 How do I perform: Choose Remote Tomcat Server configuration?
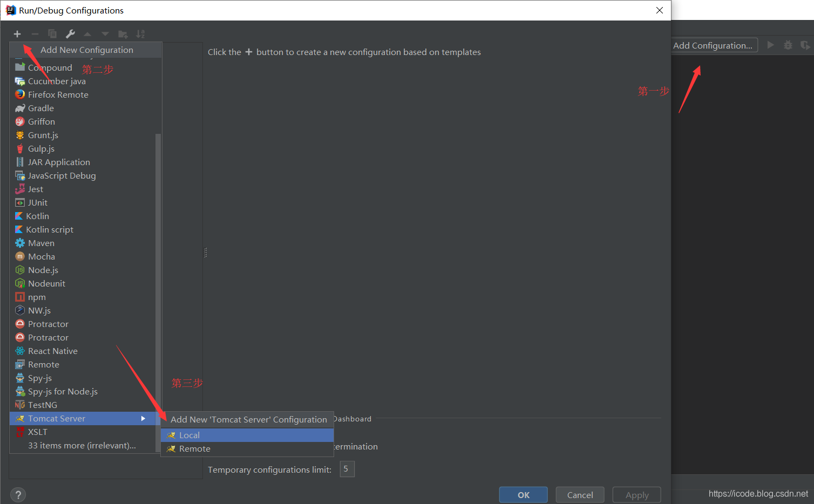click(247, 448)
